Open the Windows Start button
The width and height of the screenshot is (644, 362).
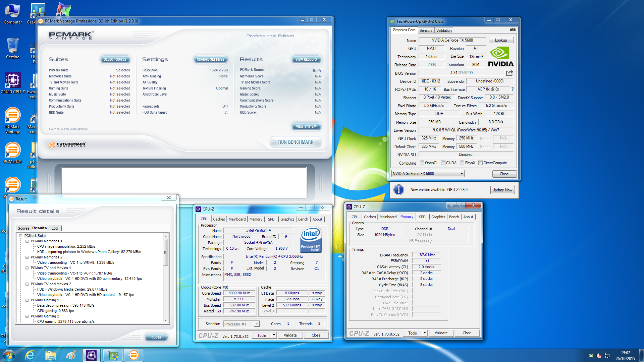[x=9, y=355]
